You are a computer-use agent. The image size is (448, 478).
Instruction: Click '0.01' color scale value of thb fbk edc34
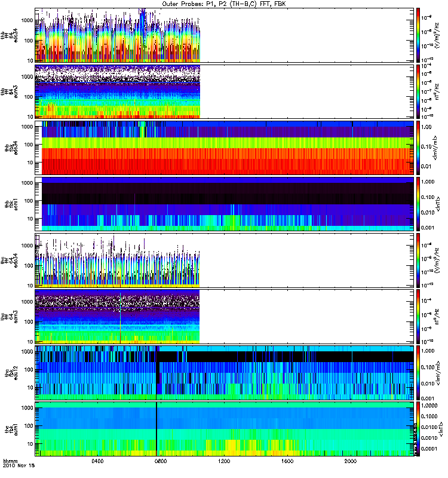(426, 166)
